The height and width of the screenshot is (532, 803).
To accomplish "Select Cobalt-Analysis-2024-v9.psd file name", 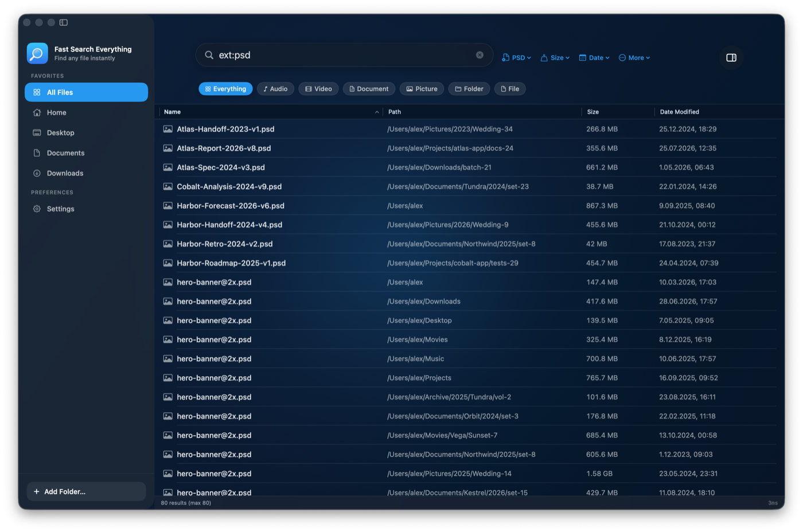I will click(229, 186).
